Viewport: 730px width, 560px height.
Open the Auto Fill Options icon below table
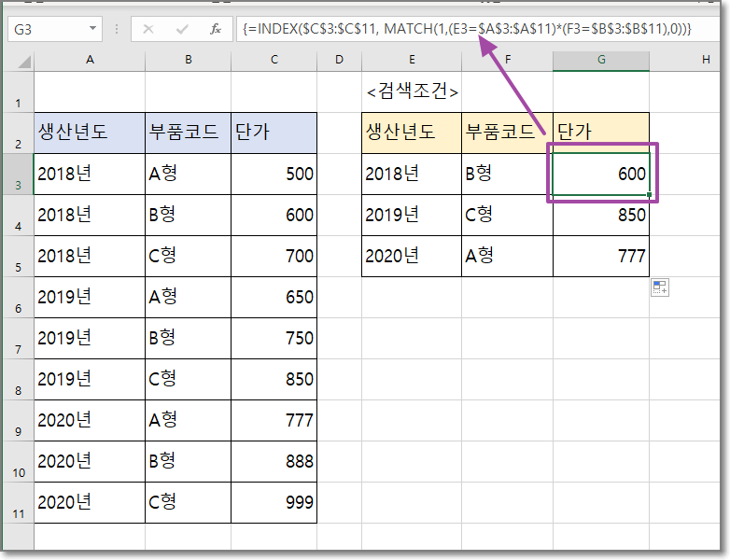[660, 287]
